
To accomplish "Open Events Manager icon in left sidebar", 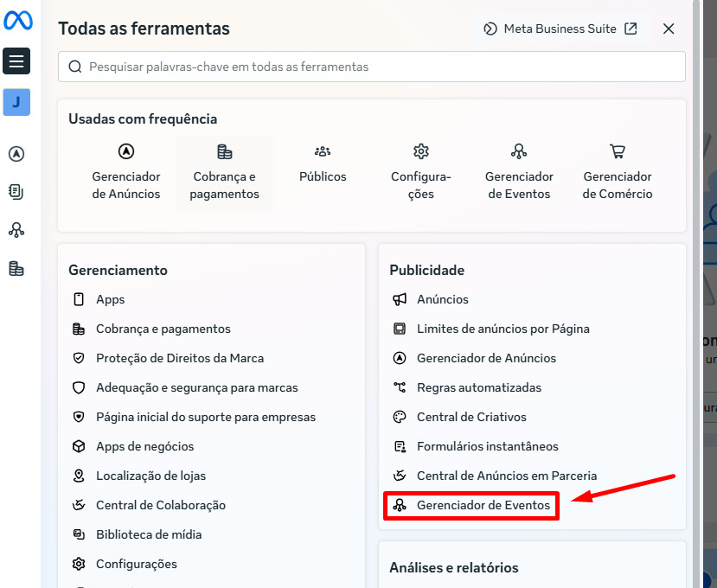I will [16, 229].
